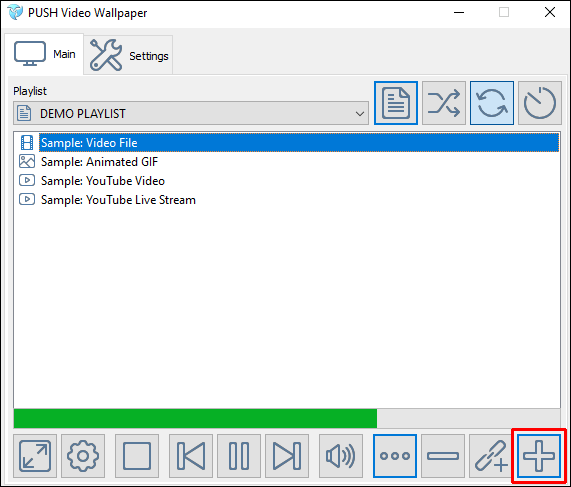Screen dimensions: 571x487
Task: Open the gear options button in bottom toolbar
Action: click(83, 456)
